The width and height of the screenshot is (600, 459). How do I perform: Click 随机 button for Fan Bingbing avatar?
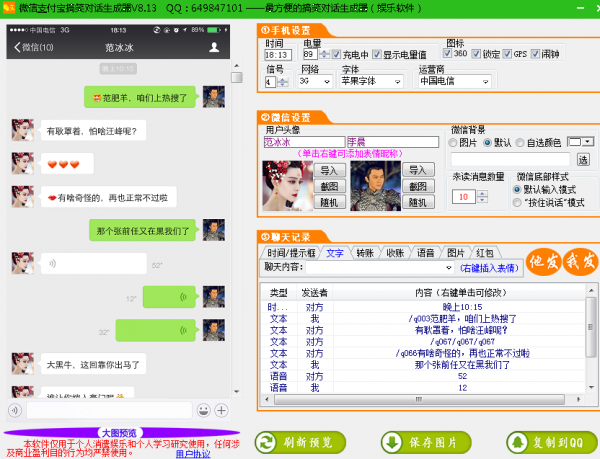329,202
